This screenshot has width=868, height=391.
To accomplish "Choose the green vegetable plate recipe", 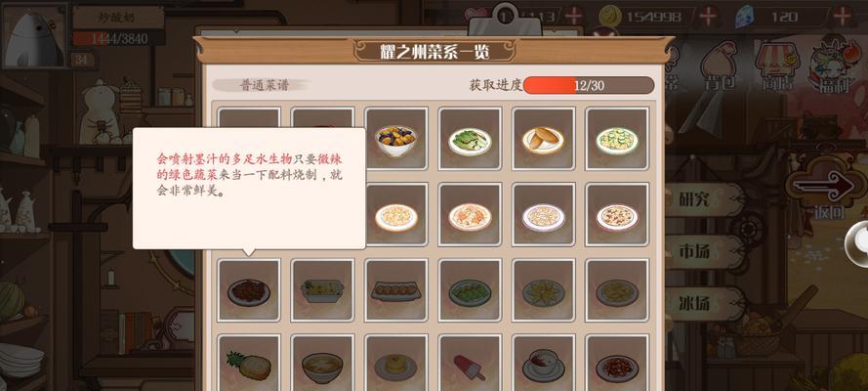I will pos(470,139).
